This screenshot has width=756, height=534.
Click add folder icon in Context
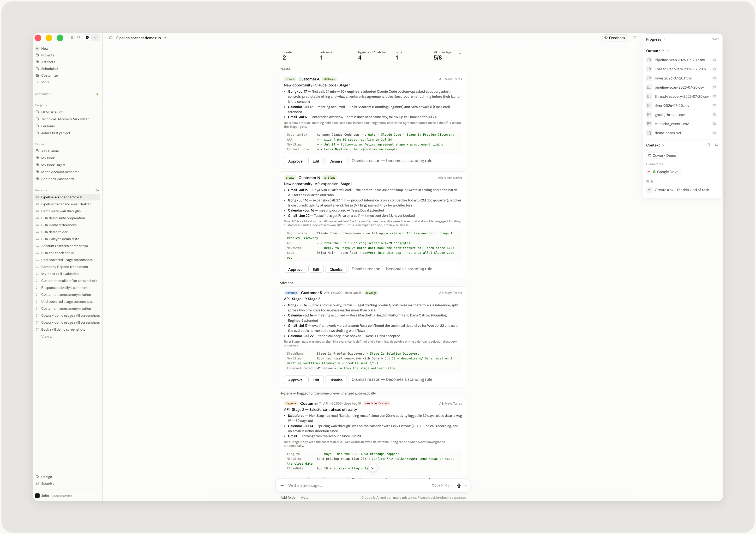710,145
